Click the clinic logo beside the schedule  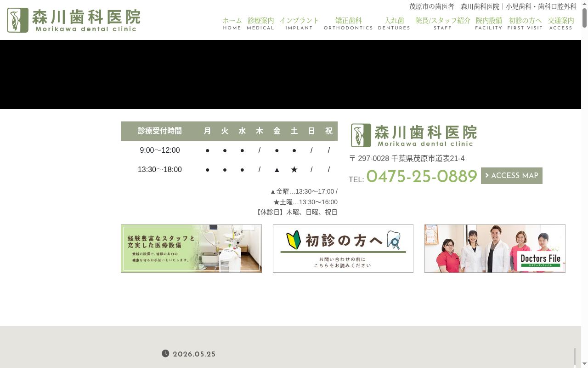(x=413, y=135)
